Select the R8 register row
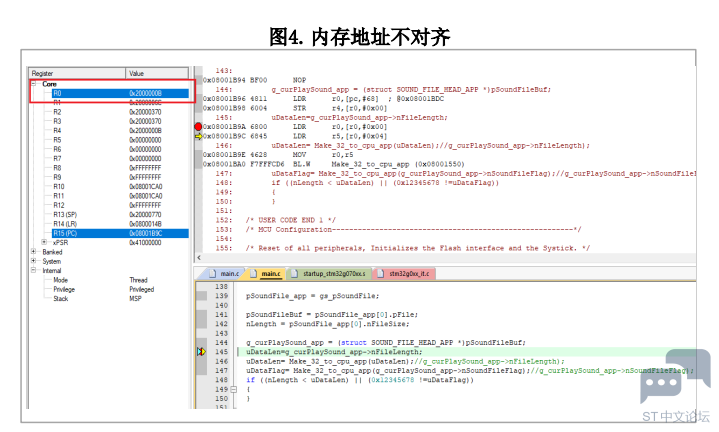 [121, 168]
